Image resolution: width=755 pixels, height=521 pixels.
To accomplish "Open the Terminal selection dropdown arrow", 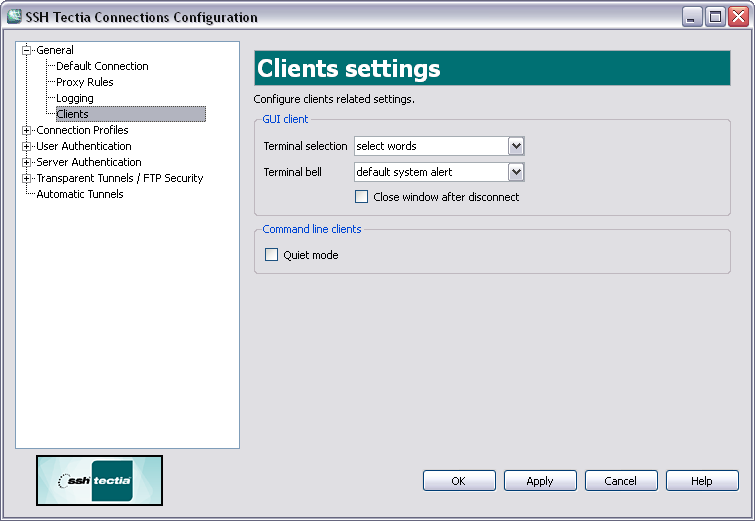I will point(516,146).
